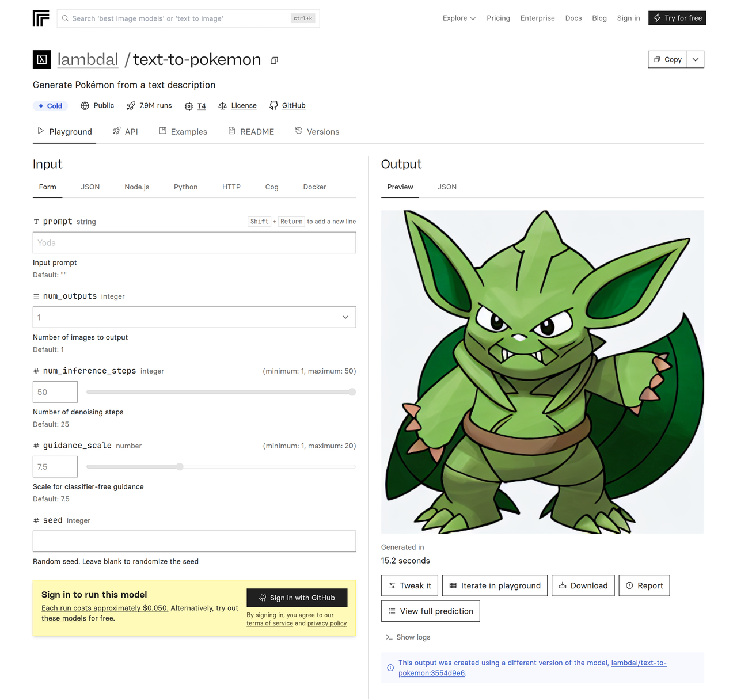The height and width of the screenshot is (700, 737).
Task: Click the rocket icon beside 7.9M runs
Action: pos(131,106)
